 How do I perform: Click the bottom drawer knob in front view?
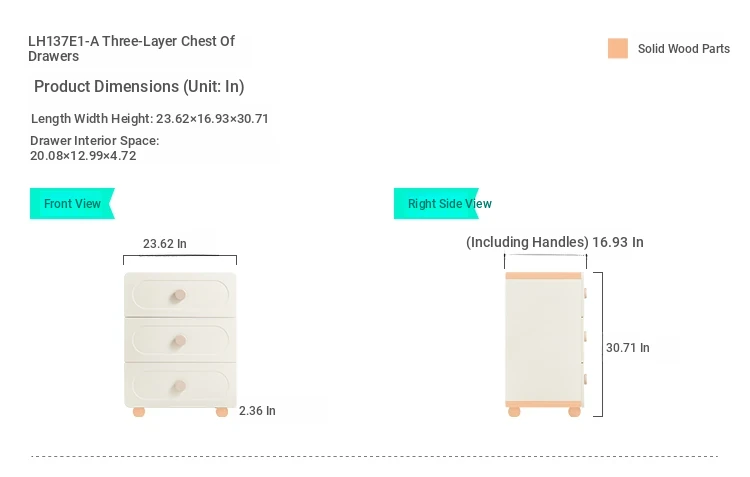point(179,386)
